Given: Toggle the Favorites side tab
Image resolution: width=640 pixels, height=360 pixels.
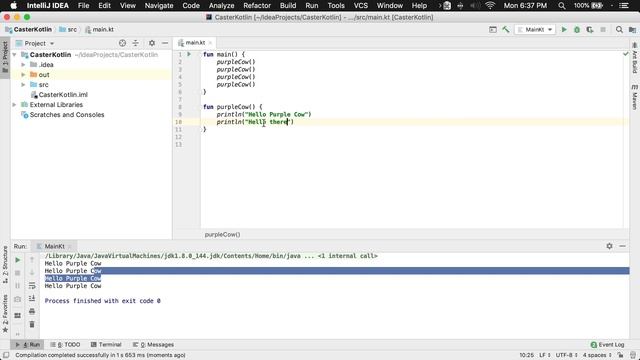Looking at the screenshot, I should pos(5,313).
